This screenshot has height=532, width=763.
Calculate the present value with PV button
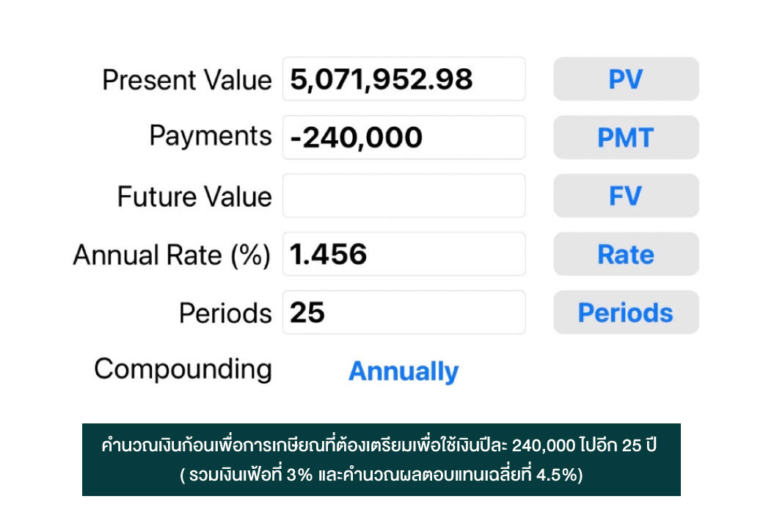[x=626, y=79]
